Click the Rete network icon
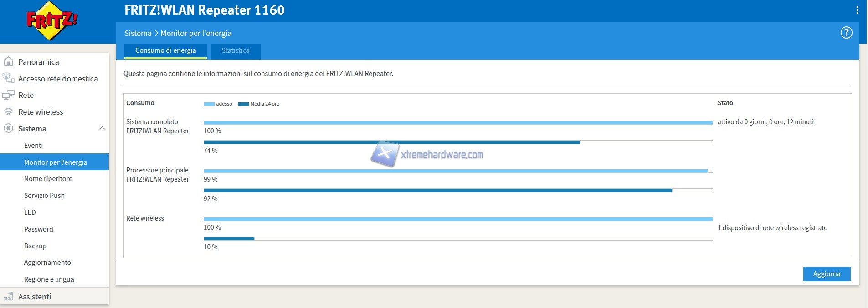 coord(8,95)
